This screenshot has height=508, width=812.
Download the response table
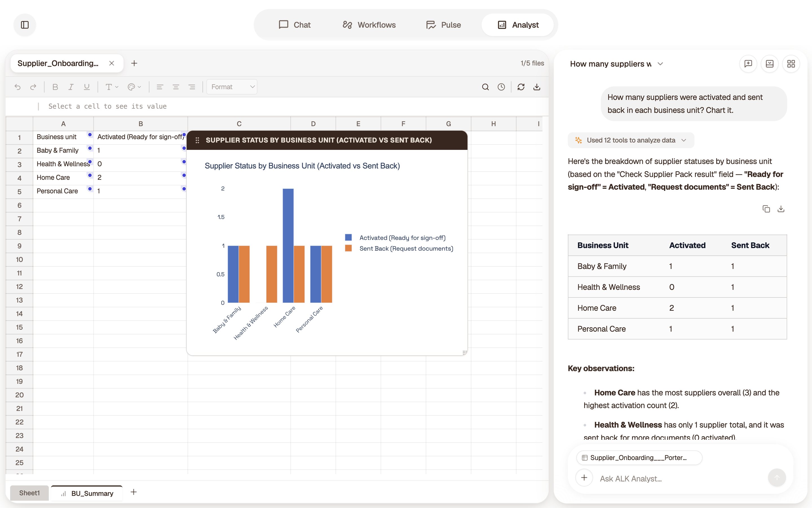tap(781, 209)
